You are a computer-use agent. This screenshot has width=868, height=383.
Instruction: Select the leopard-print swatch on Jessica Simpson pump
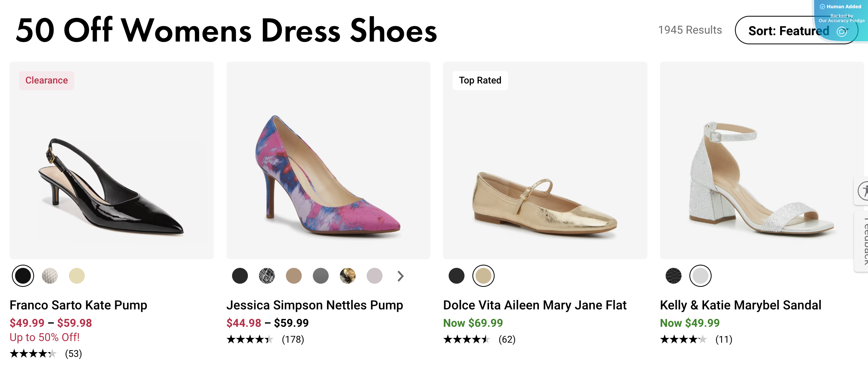click(348, 276)
